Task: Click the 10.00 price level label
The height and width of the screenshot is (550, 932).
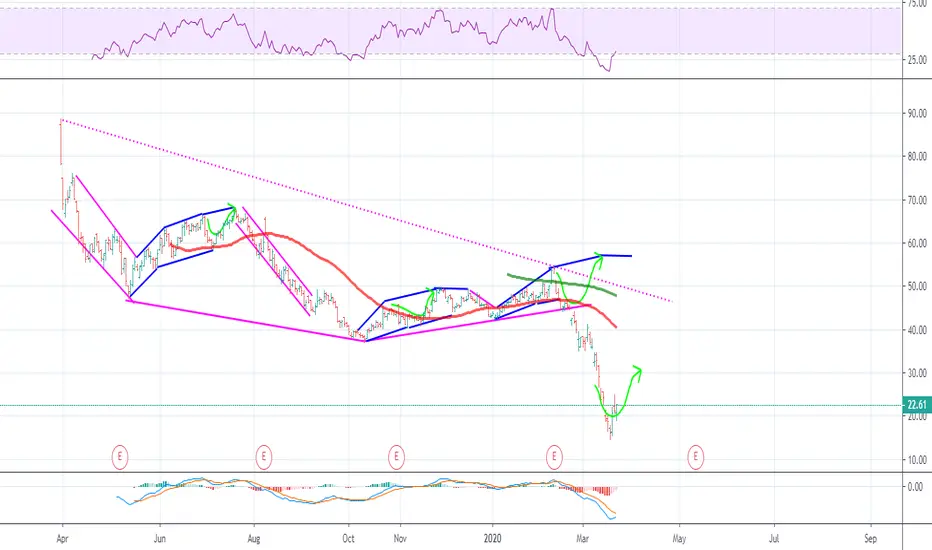Action: [x=917, y=460]
